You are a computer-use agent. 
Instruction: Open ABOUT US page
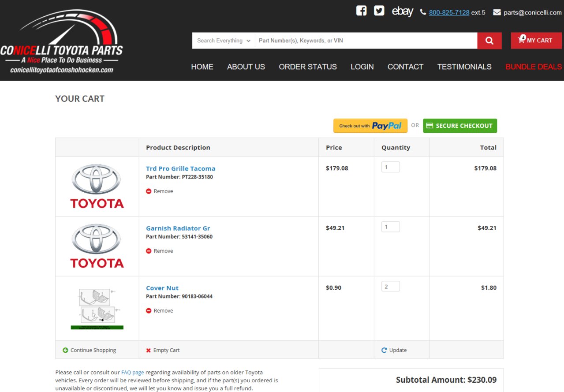coord(246,67)
